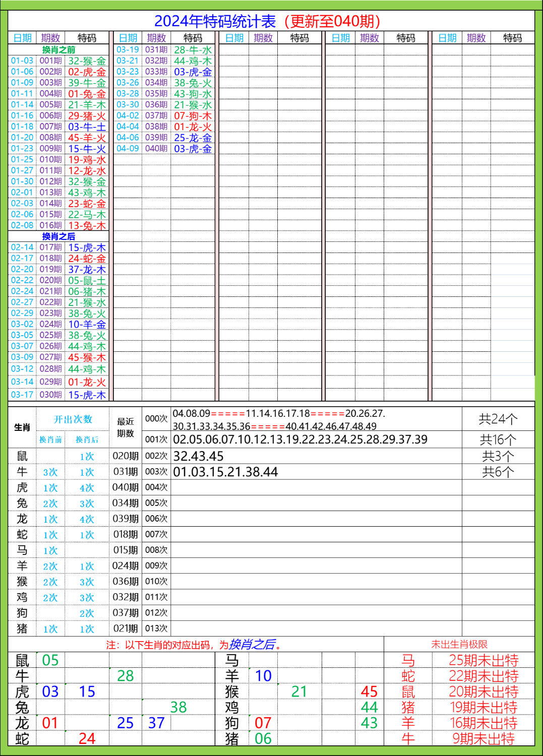Select the 25-龙-金 result of 039期
This screenshot has width=543, height=756.
click(x=192, y=137)
